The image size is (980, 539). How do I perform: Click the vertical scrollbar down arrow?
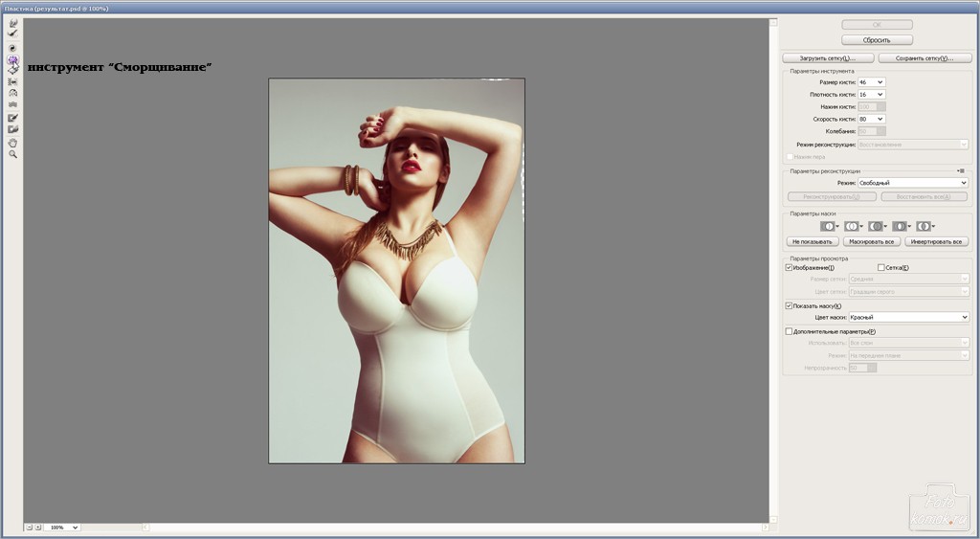point(773,520)
